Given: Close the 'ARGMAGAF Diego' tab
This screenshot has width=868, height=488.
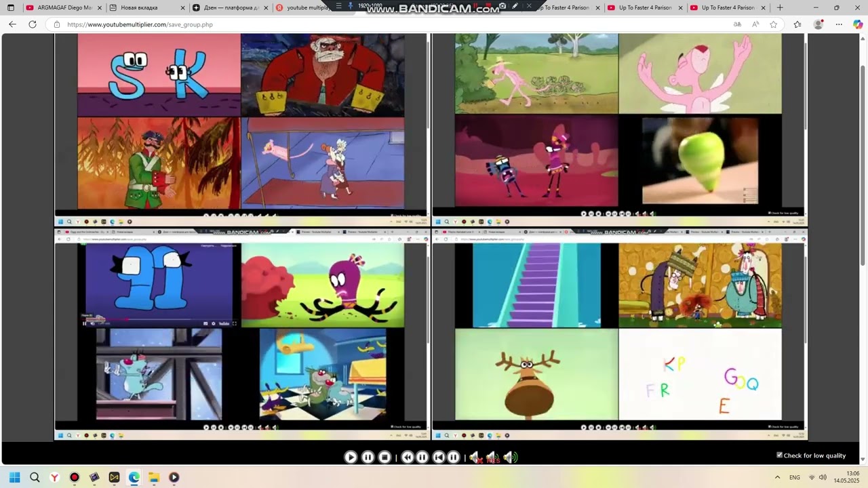Looking at the screenshot, I should click(100, 7).
